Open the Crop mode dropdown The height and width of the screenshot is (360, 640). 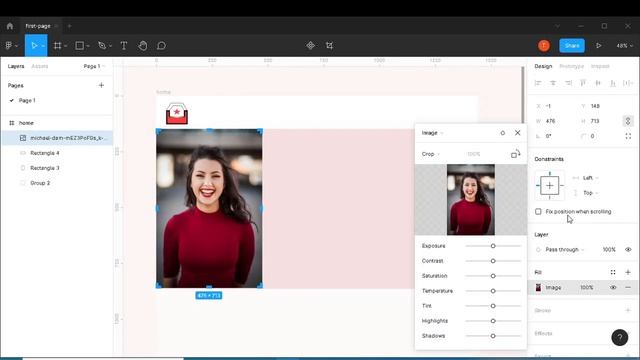(431, 154)
